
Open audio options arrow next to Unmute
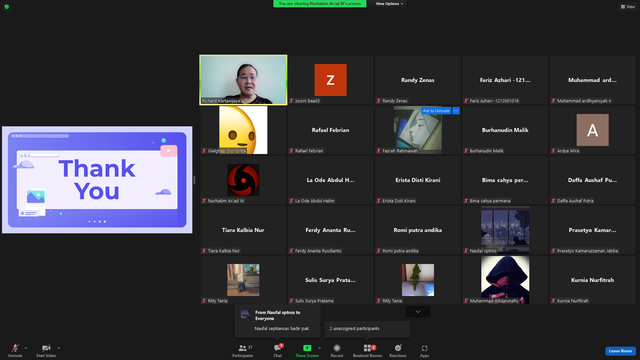(26, 348)
